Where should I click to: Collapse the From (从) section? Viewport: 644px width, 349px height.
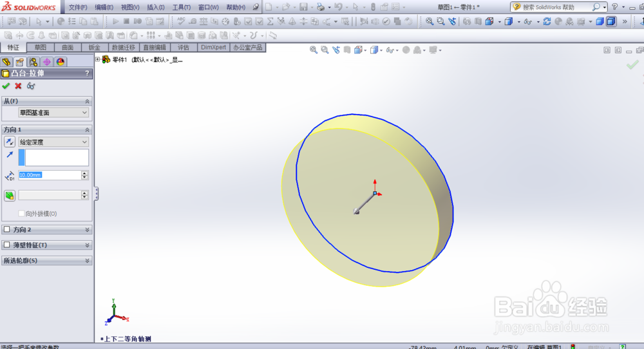(87, 101)
